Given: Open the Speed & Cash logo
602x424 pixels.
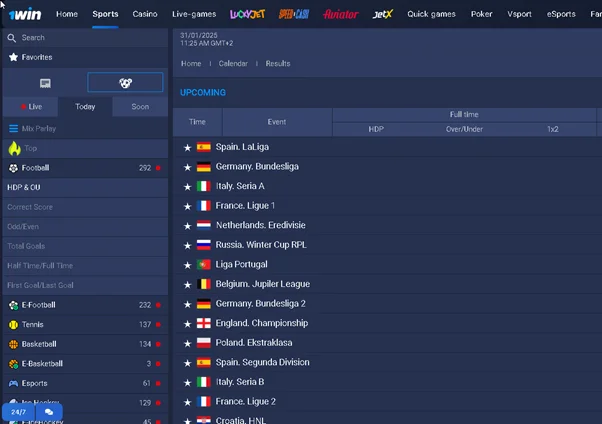Looking at the screenshot, I should tap(293, 14).
